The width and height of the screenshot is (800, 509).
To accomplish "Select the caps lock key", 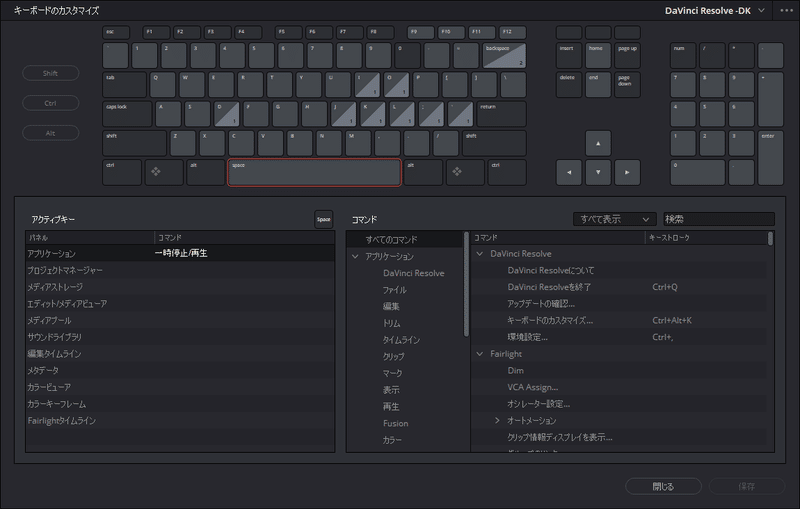I will 127,114.
